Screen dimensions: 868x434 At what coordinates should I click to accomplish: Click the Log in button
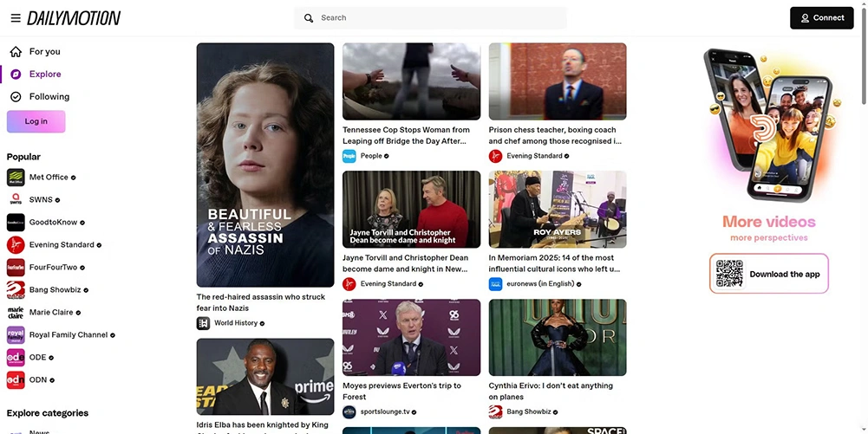click(36, 121)
